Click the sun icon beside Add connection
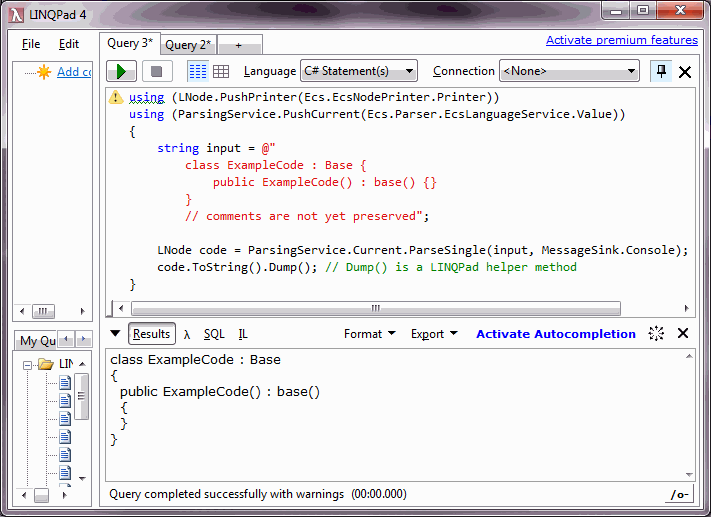Image resolution: width=711 pixels, height=517 pixels. 44,72
